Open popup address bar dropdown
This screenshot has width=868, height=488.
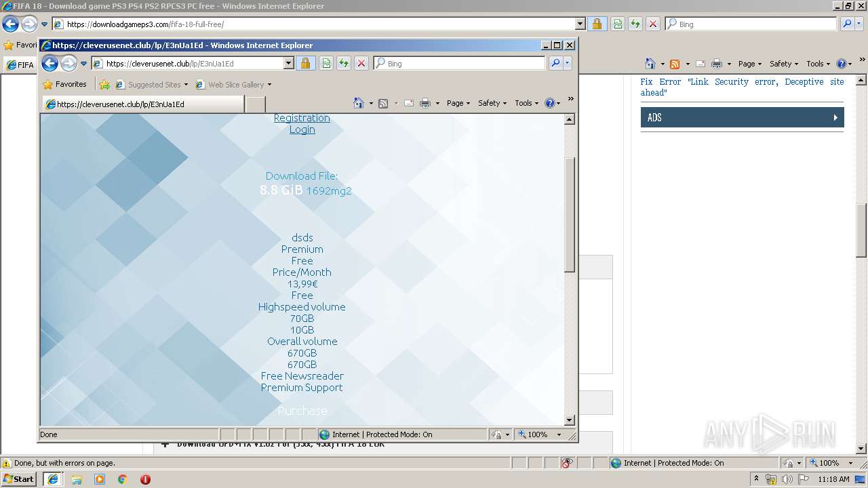click(288, 63)
